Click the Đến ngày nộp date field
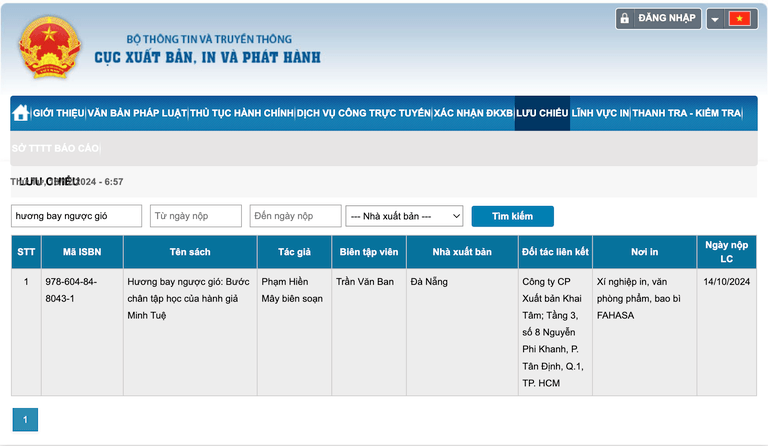This screenshot has height=446, width=768. pos(294,216)
